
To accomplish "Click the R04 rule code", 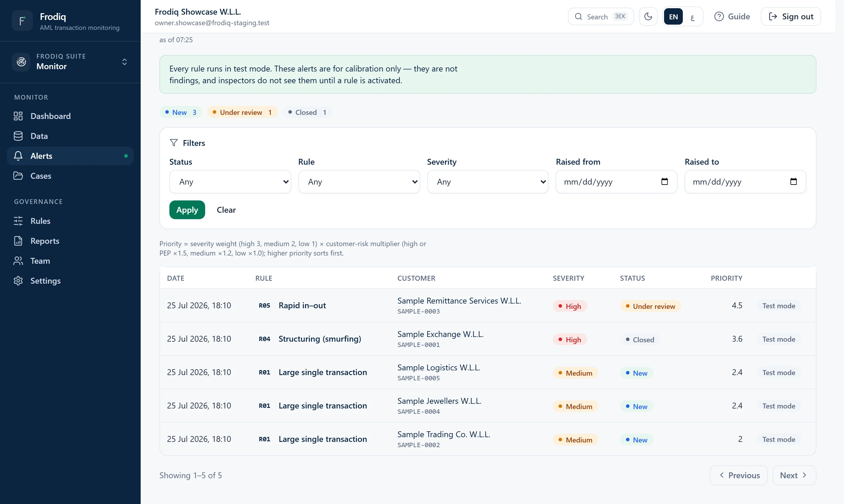I will tap(264, 339).
